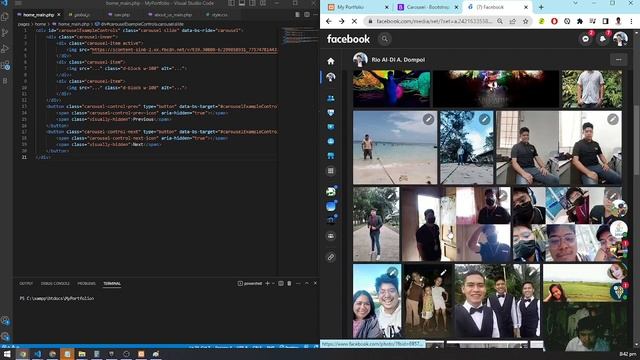The width and height of the screenshot is (640, 360).
Task: Add a new terminal with plus icon
Action: 267,283
